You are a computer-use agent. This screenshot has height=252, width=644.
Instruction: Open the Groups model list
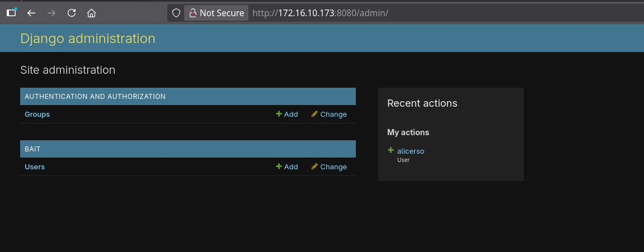pyautogui.click(x=37, y=115)
